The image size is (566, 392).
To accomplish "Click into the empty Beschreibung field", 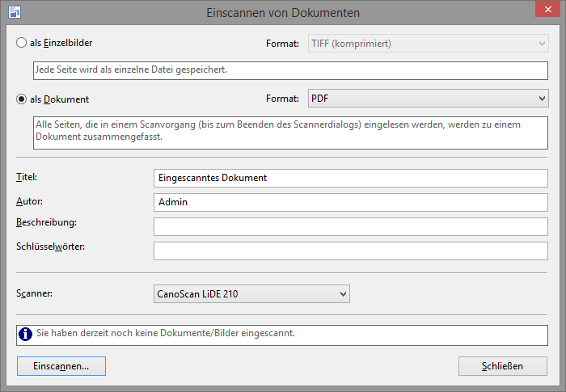I will click(x=350, y=226).
